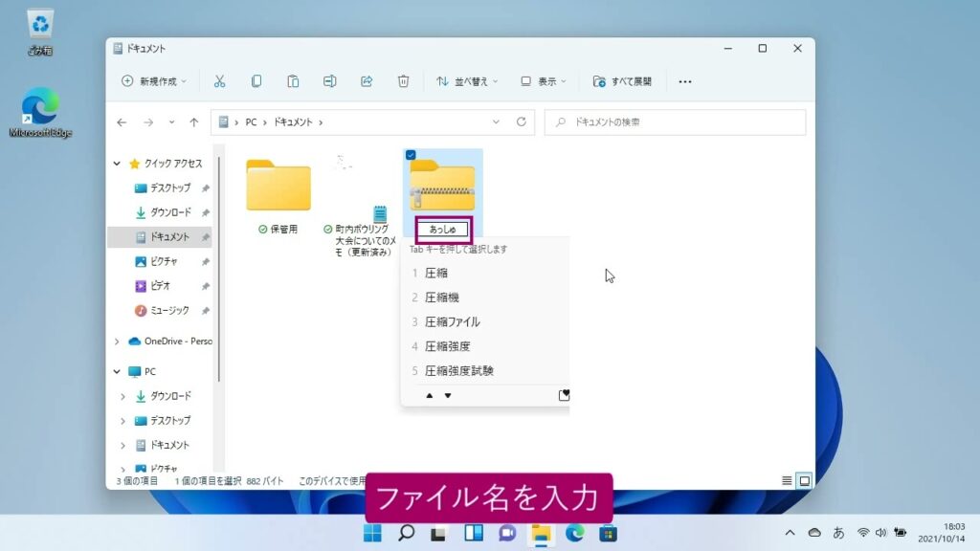Toggle the checkbox on the zip folder
Screen dimensions: 980x551
tap(411, 155)
